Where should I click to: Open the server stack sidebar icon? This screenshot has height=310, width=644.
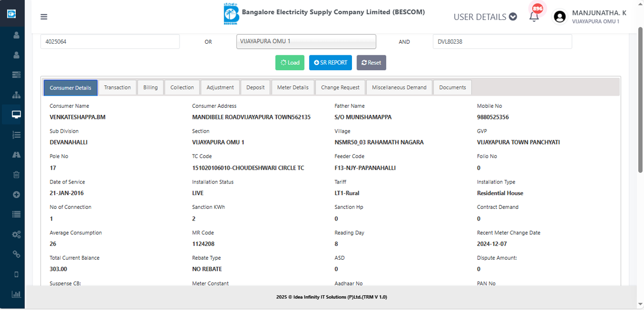(16, 75)
